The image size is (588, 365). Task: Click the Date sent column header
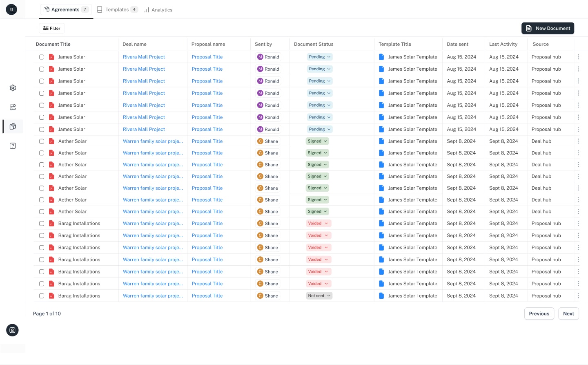[x=457, y=44]
